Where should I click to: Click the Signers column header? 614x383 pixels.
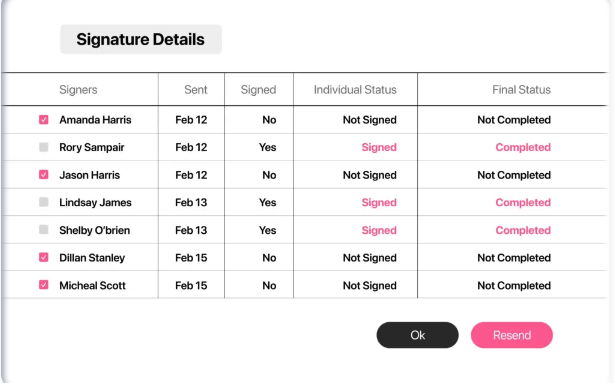[x=78, y=90]
